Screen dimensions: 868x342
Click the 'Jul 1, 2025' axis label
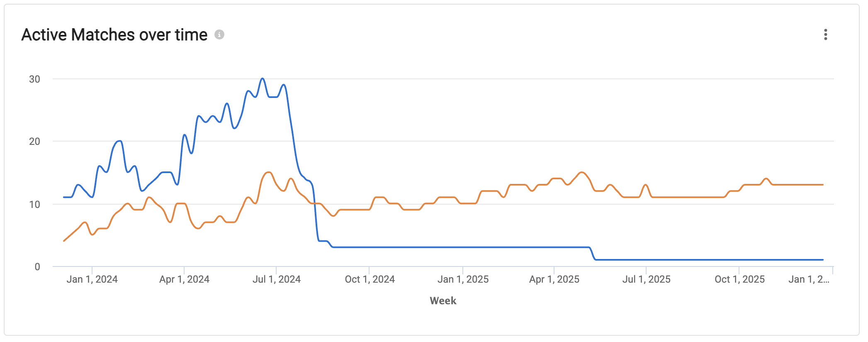coord(646,279)
